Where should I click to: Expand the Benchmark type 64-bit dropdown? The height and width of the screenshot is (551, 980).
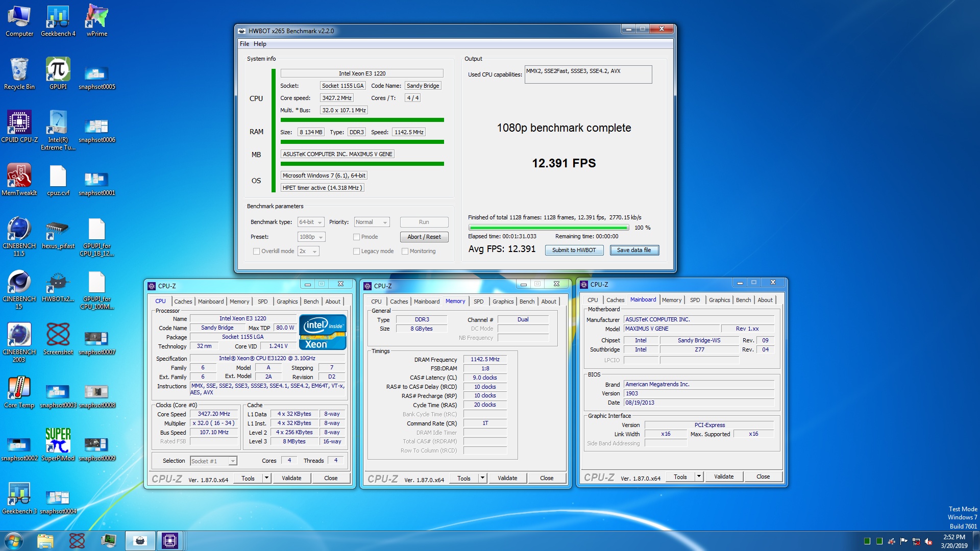pyautogui.click(x=310, y=222)
